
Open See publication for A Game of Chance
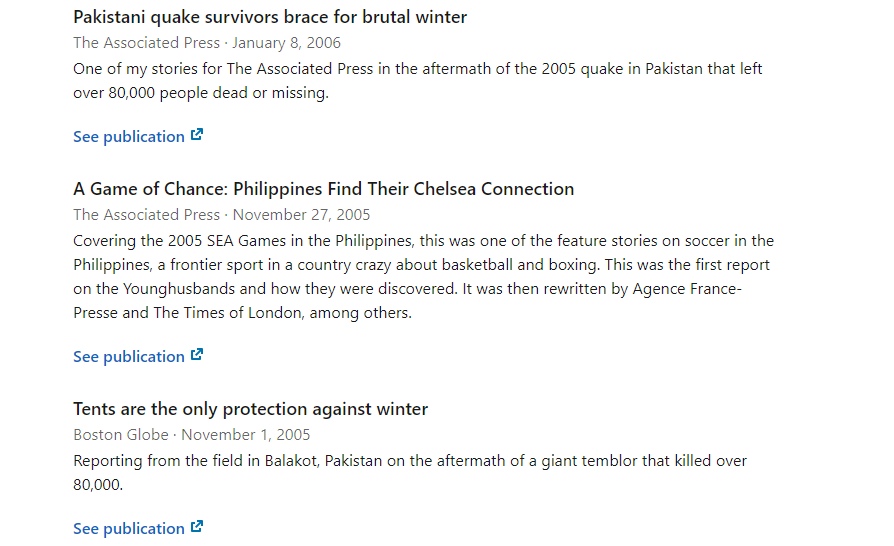pos(138,356)
